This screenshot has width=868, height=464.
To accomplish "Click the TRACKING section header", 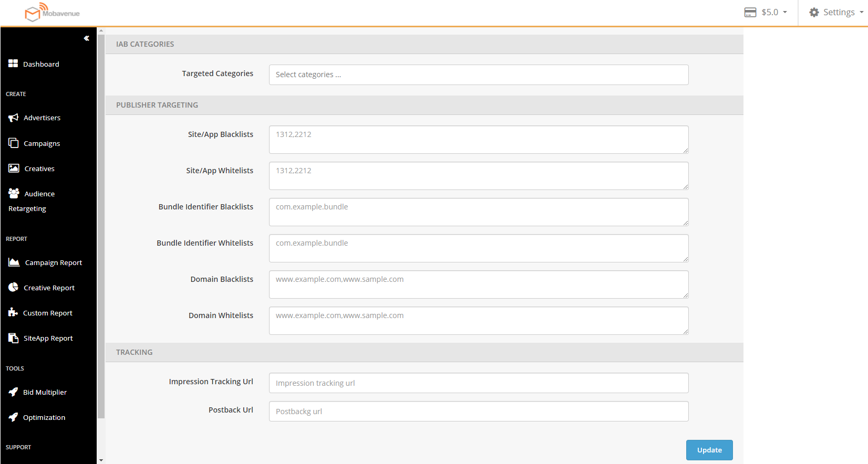I will (x=425, y=352).
